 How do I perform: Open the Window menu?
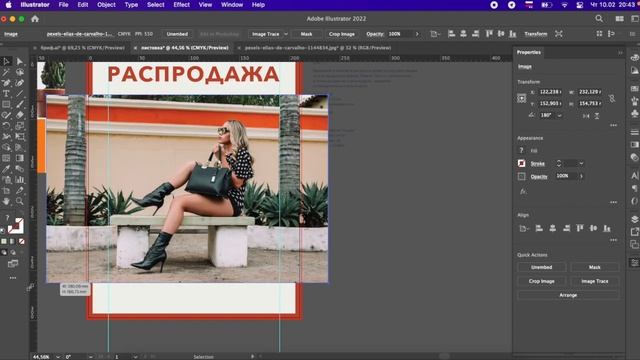click(232, 5)
